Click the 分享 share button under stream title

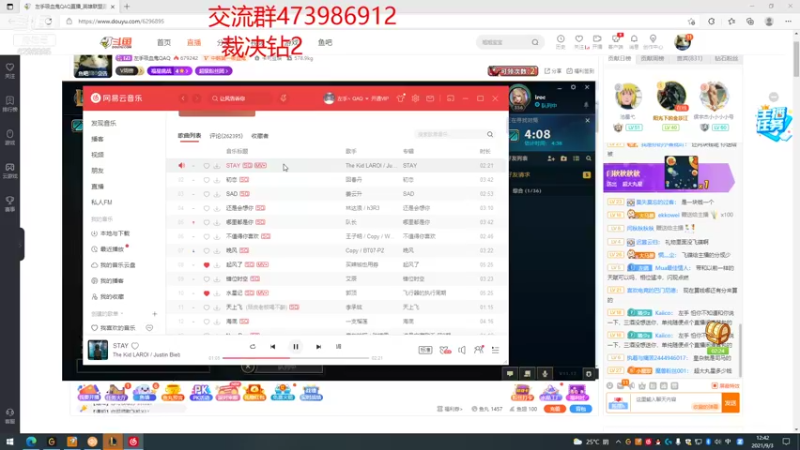point(553,71)
